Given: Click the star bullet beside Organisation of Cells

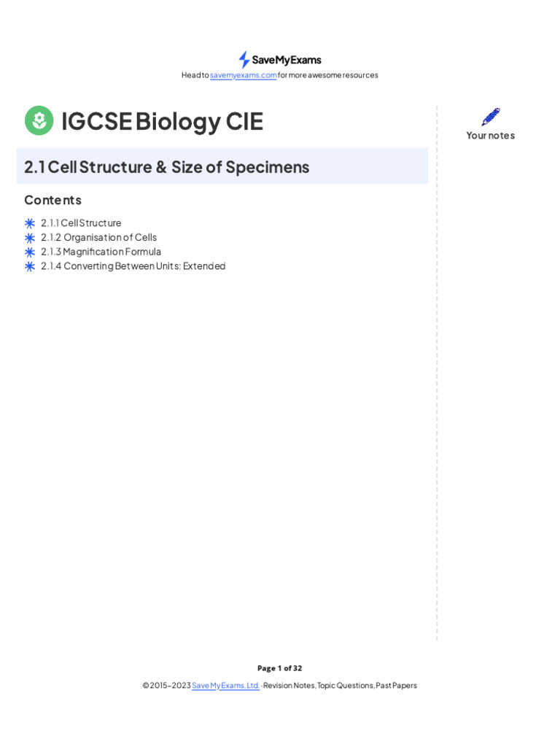Looking at the screenshot, I should [30, 238].
